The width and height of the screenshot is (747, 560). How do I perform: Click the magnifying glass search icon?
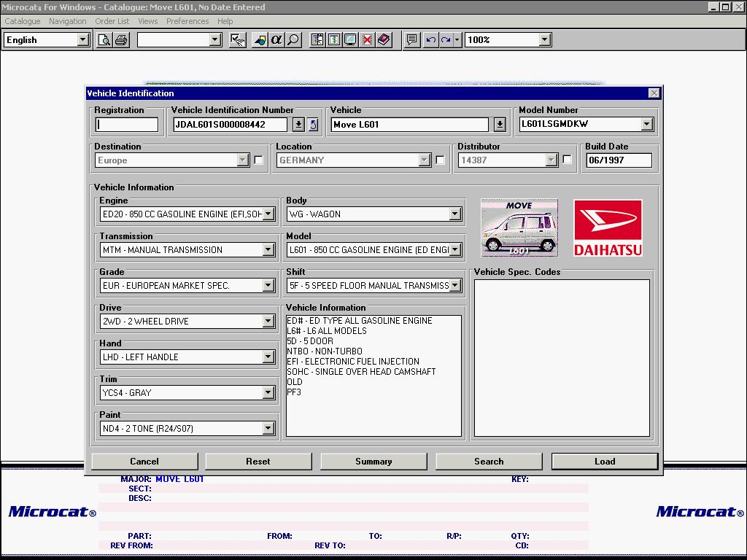(x=293, y=40)
